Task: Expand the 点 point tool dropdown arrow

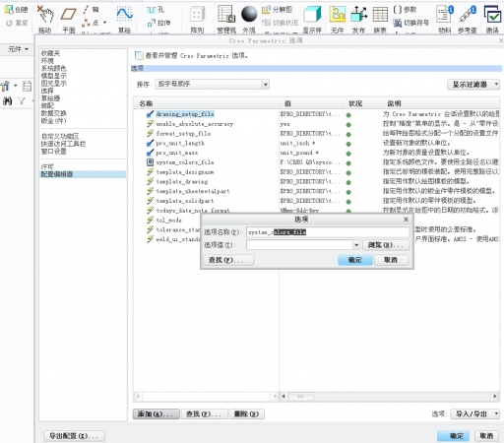Action: click(x=105, y=23)
